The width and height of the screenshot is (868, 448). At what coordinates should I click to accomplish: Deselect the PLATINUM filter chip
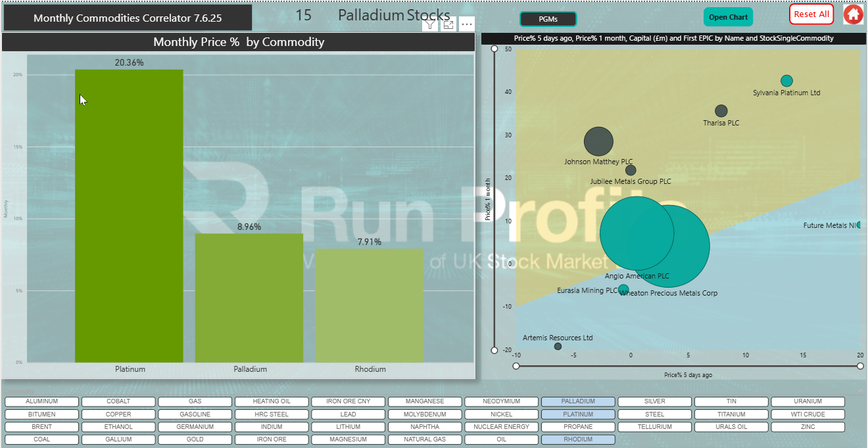[578, 414]
